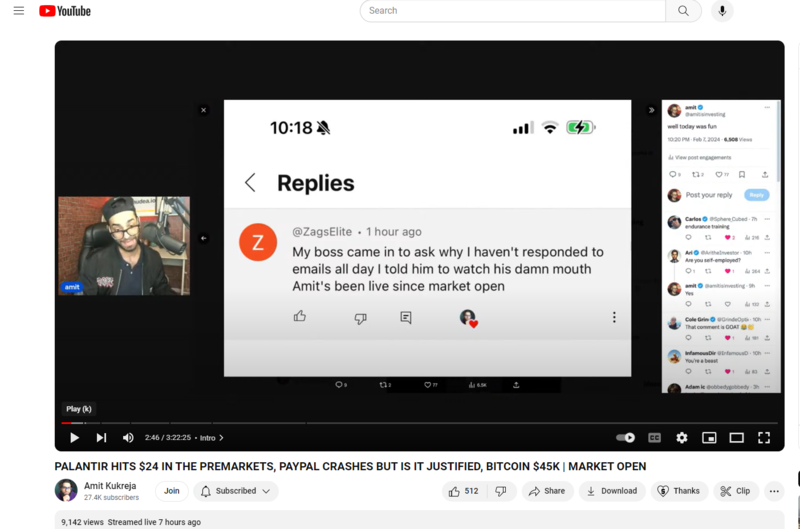
Task: Click 'Post your reply' field
Action: [709, 195]
